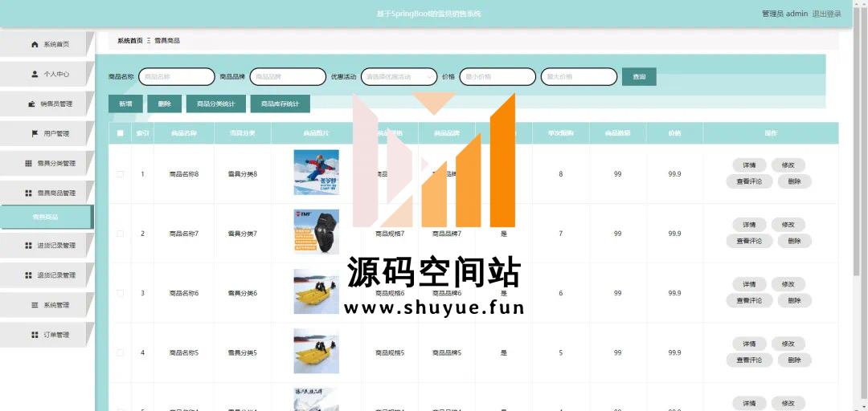View 详情 for 商品名称5
The width and height of the screenshot is (868, 411).
point(750,344)
